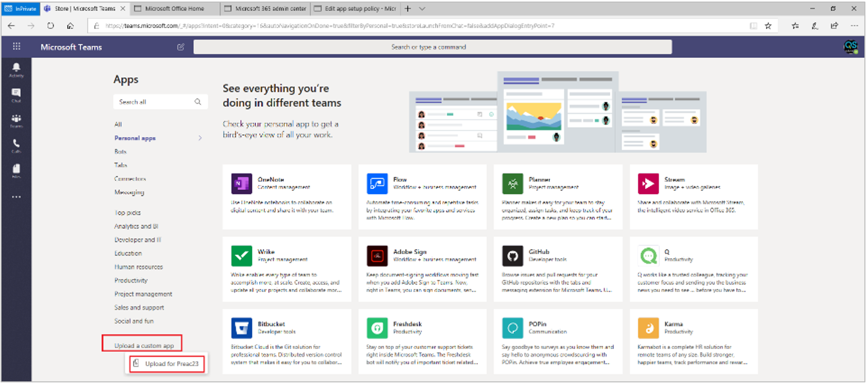Open the Activity feed in the Teams sidebar
The image size is (868, 386).
(16, 70)
